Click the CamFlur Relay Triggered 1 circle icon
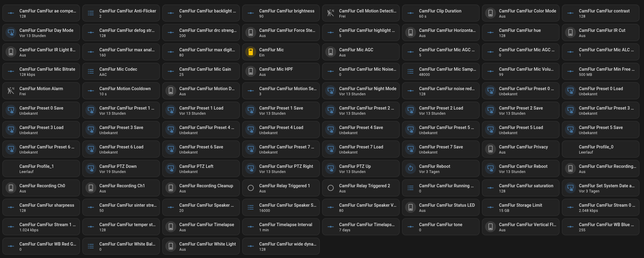The height and width of the screenshot is (258, 644). [x=251, y=188]
